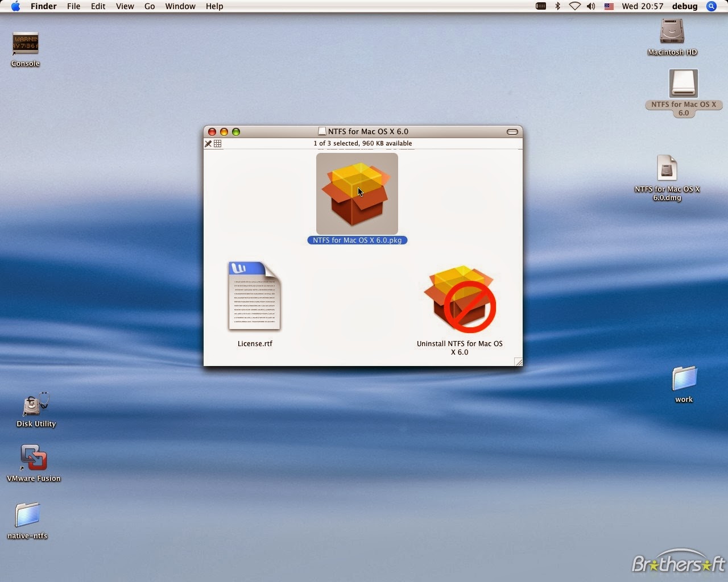Zoom the NTFS window with the green button
The image size is (728, 582).
[x=236, y=132]
